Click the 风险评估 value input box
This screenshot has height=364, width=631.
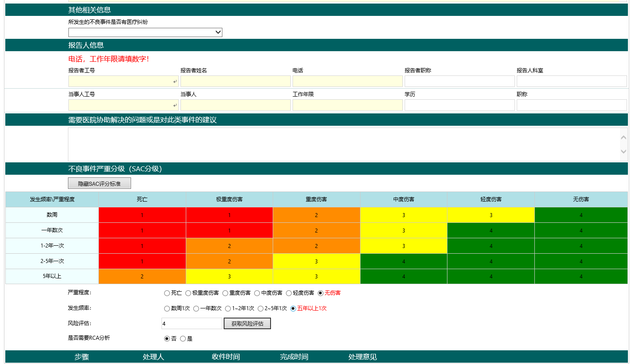[192, 323]
